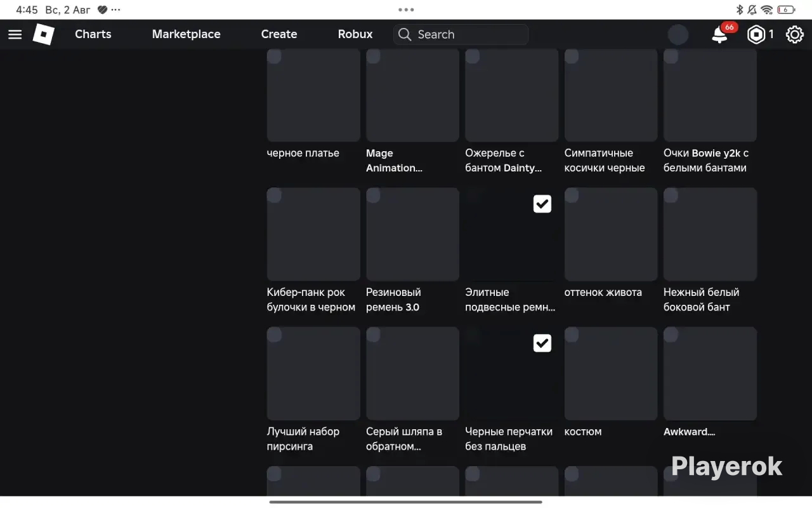Open the settings gear
Image resolution: width=812 pixels, height=508 pixels.
795,34
